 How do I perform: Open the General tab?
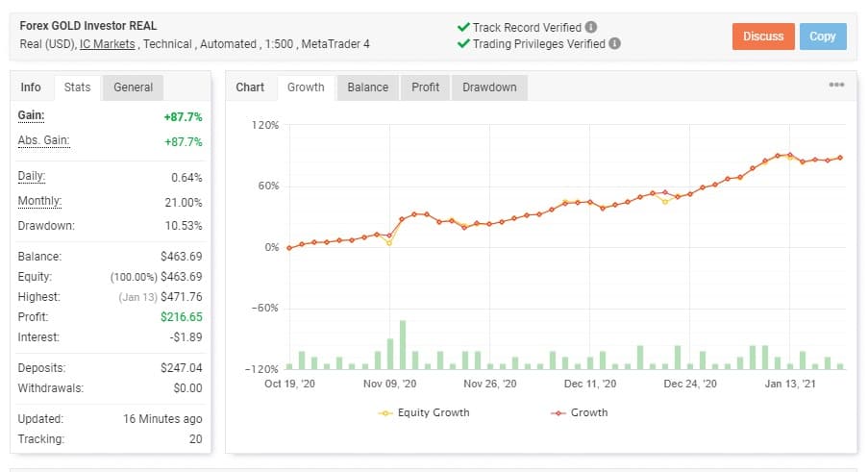(133, 87)
